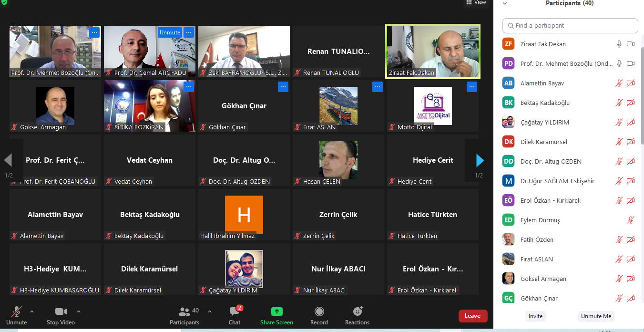Viewport: 644px width, 332px height.
Task: Click more options on Gökhan Çınar tile
Action: 283,87
